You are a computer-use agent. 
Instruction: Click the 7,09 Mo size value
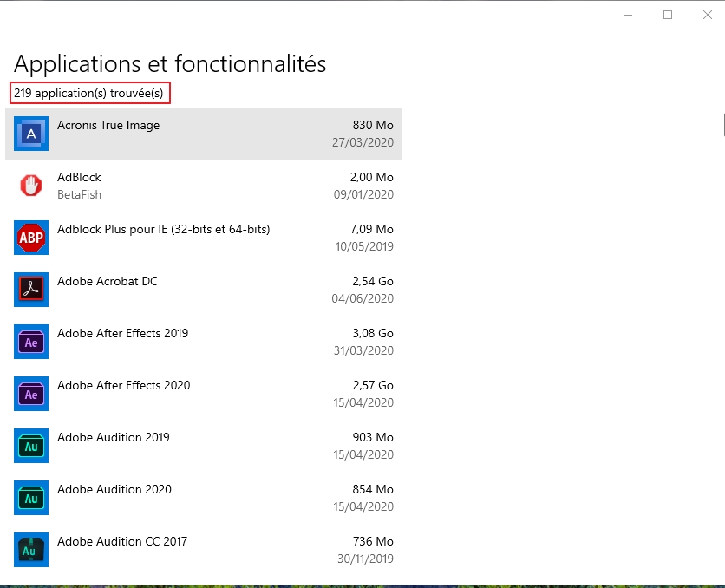point(371,229)
